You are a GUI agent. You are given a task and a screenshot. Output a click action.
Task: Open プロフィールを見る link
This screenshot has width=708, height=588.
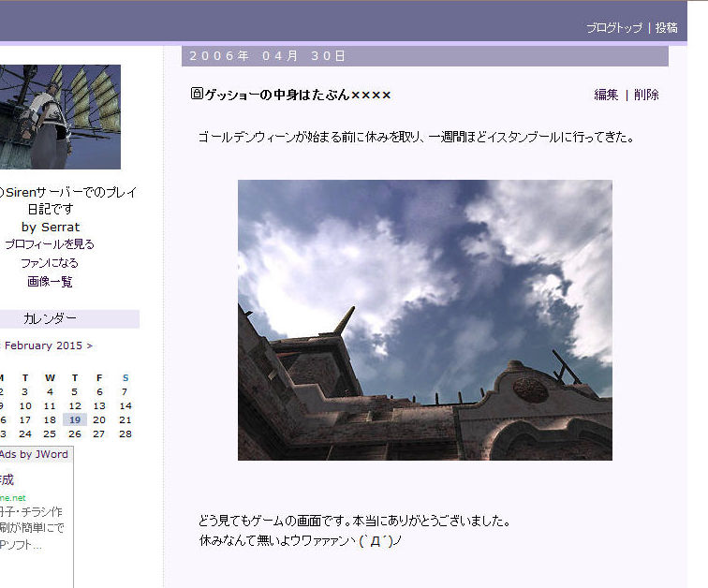50,244
